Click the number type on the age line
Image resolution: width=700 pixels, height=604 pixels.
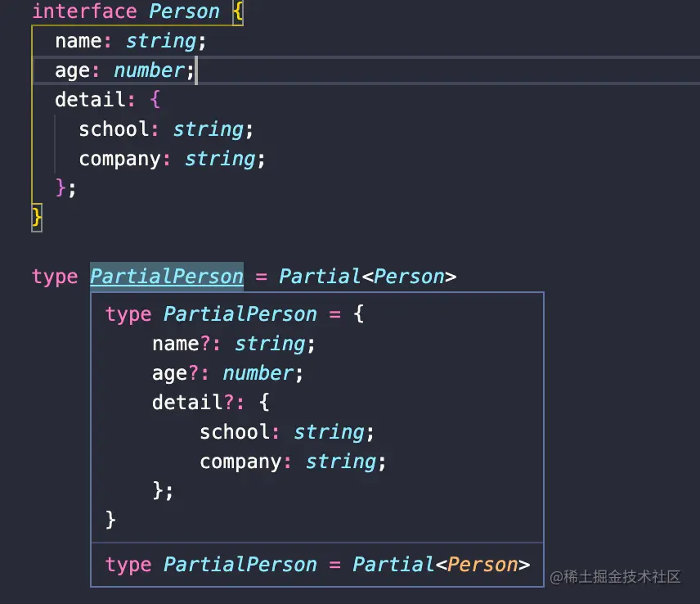tap(149, 70)
